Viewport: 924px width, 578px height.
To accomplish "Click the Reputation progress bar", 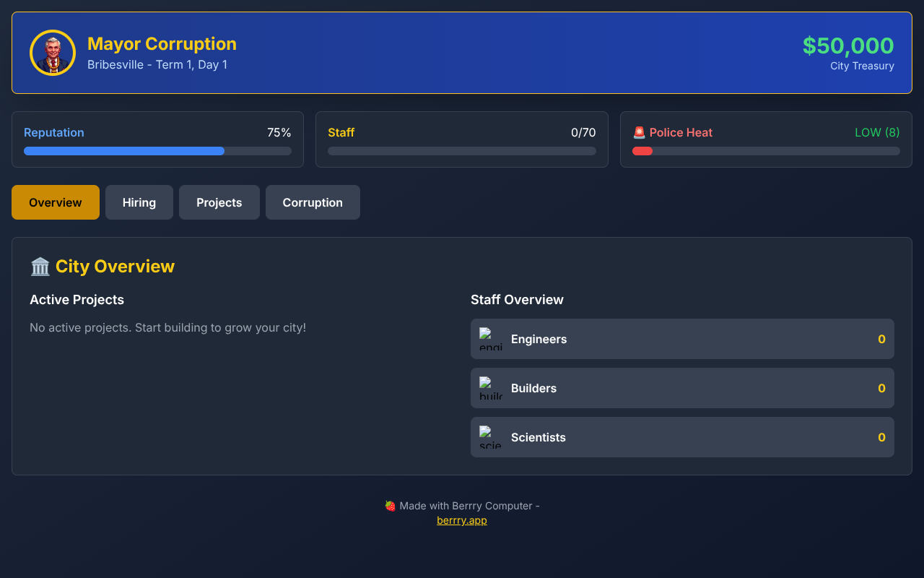I will pyautogui.click(x=157, y=151).
